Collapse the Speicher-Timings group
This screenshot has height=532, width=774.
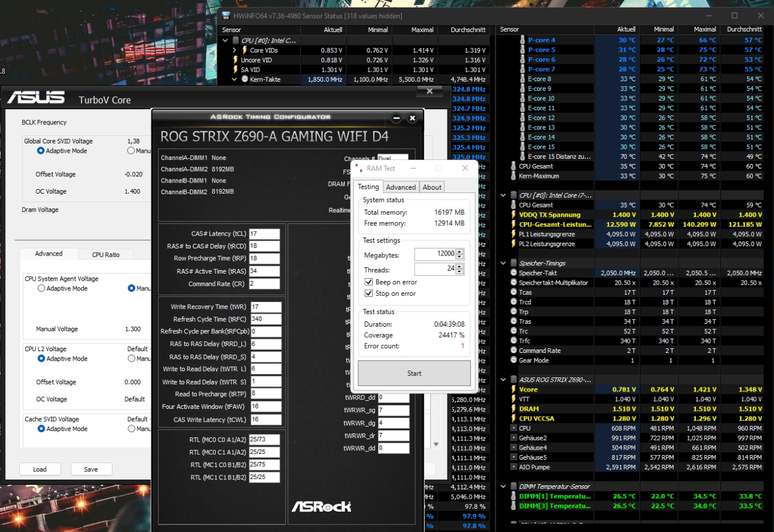pos(503,263)
